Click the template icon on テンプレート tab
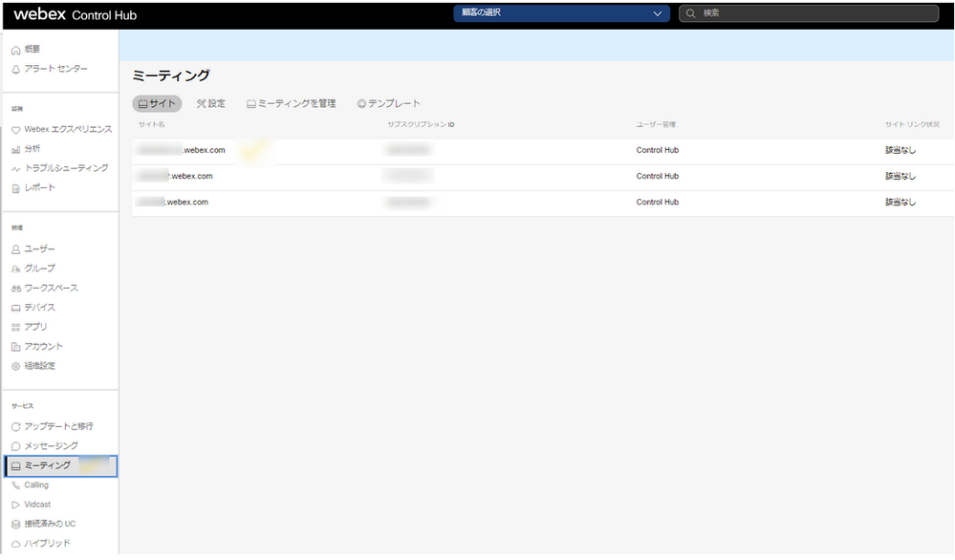The image size is (955, 560). tap(361, 104)
